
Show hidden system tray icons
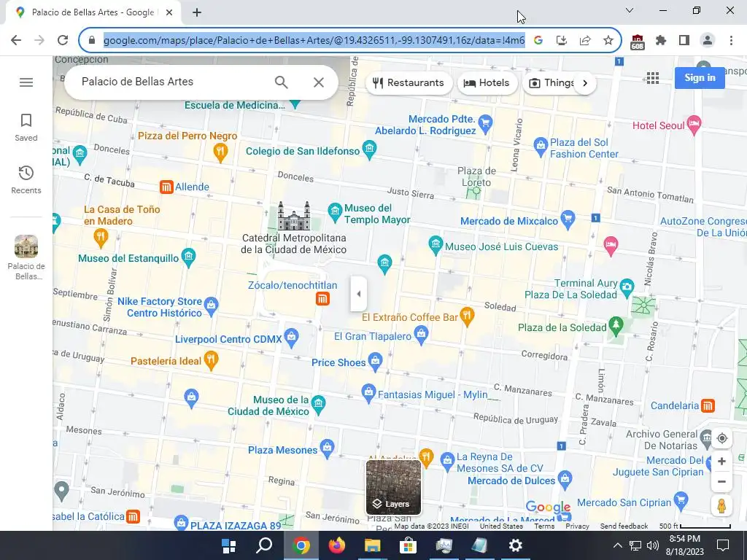617,545
